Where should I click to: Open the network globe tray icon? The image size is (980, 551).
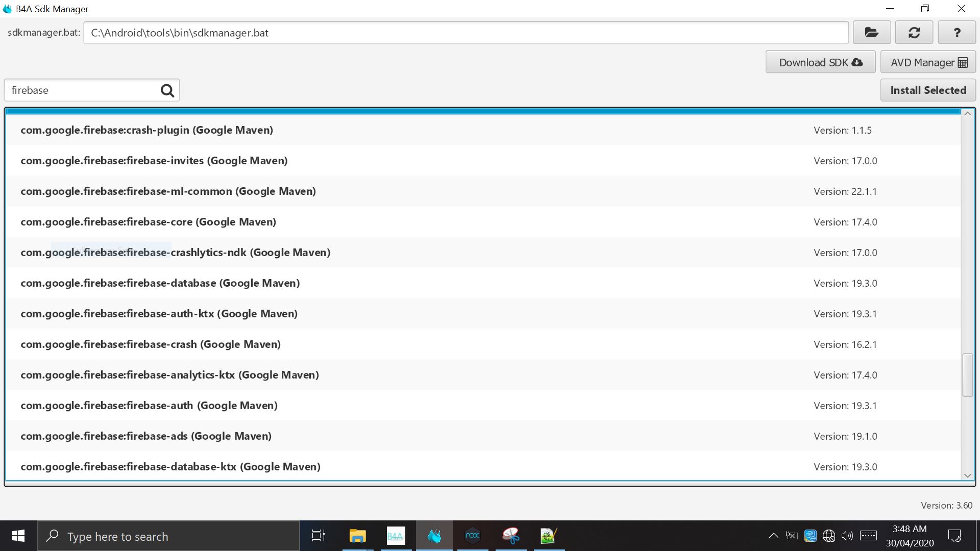pyautogui.click(x=829, y=536)
